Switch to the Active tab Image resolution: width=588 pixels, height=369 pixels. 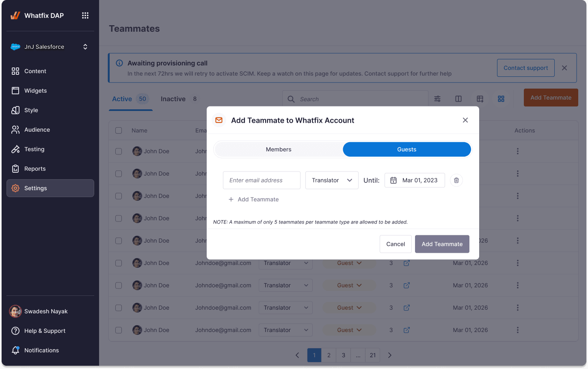[130, 99]
